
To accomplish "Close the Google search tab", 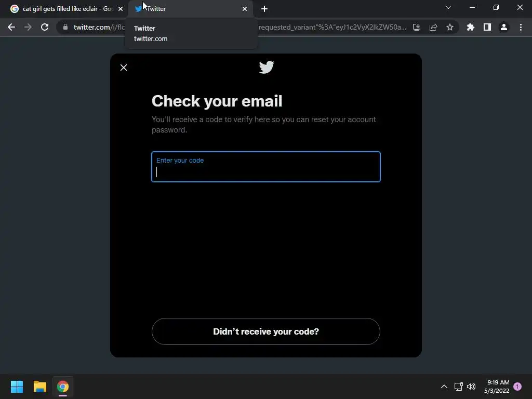I will [121, 9].
